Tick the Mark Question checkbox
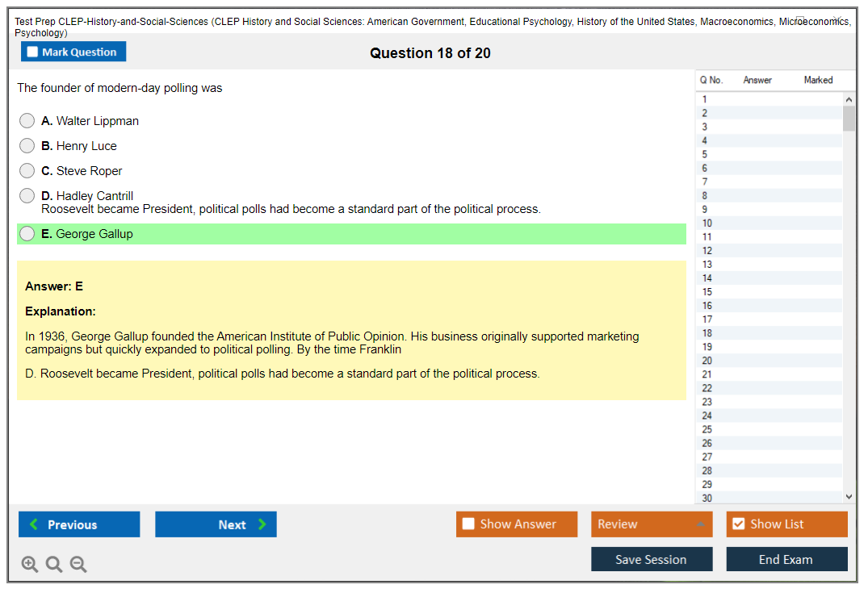The width and height of the screenshot is (868, 593). coord(33,52)
